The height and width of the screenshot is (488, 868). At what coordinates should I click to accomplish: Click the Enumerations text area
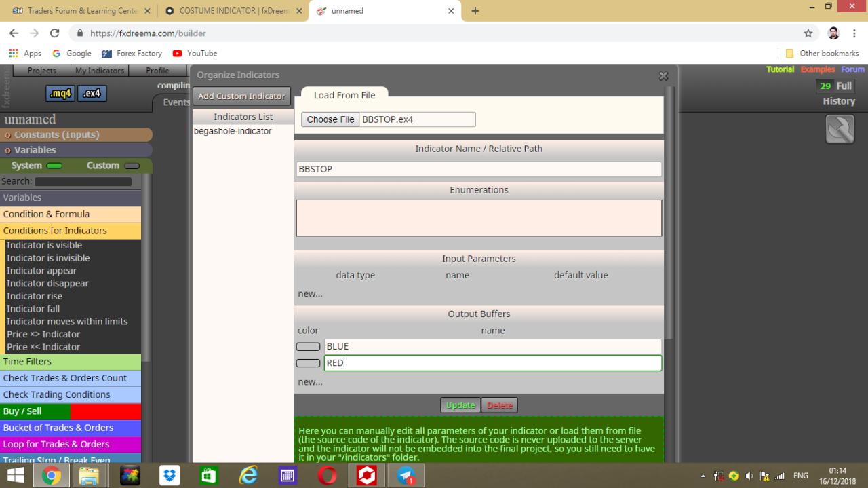[479, 218]
